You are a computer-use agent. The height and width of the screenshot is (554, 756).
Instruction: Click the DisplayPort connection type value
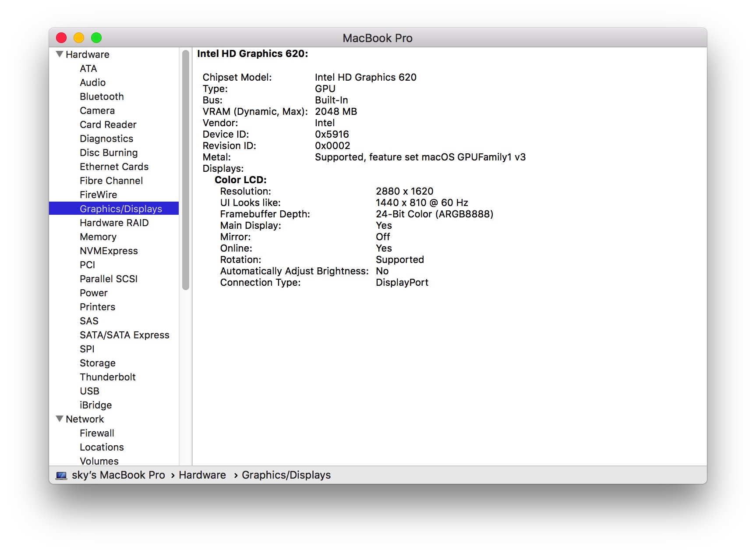402,282
